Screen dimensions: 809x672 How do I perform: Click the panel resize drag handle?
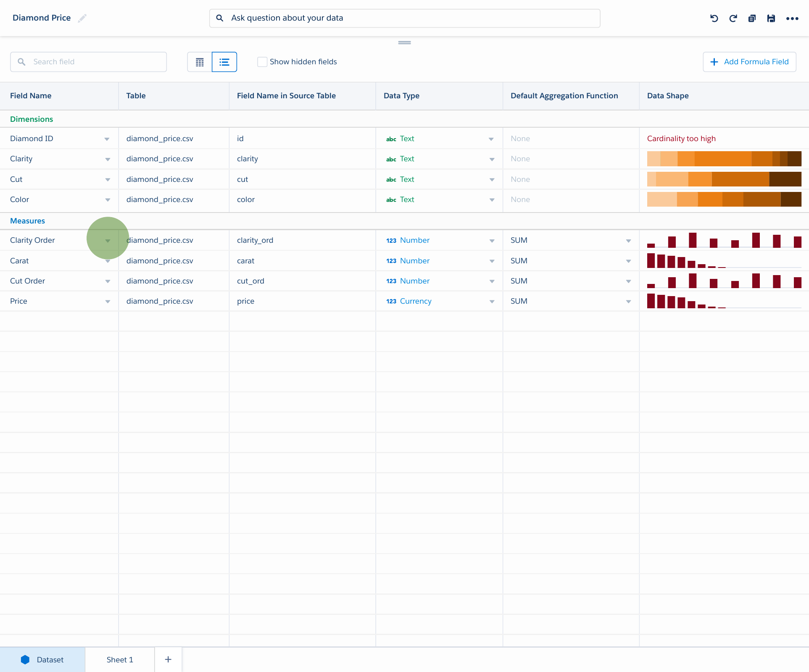click(x=404, y=42)
